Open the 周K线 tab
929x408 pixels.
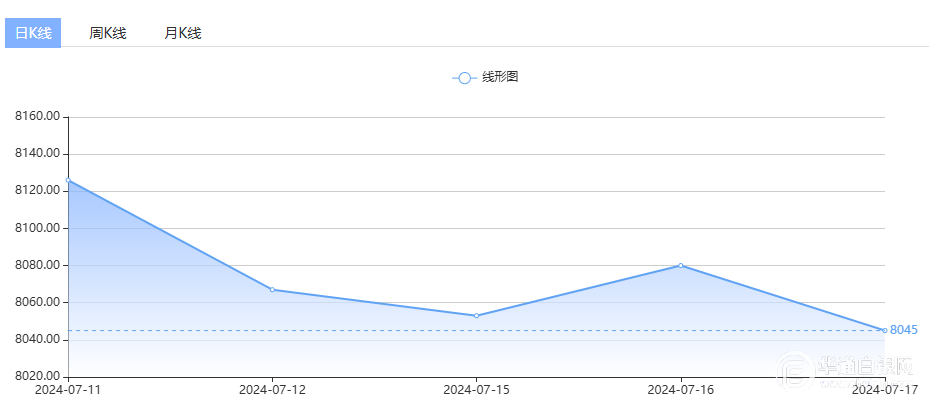pyautogui.click(x=107, y=33)
